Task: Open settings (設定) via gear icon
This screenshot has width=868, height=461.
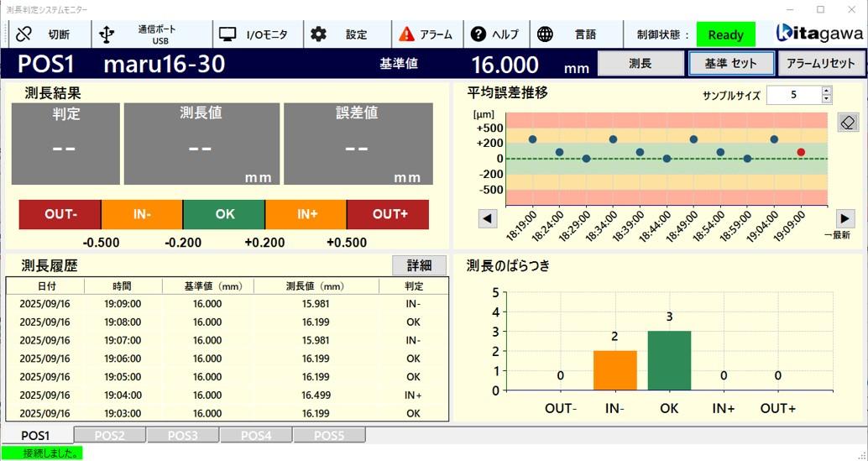Action: click(319, 34)
